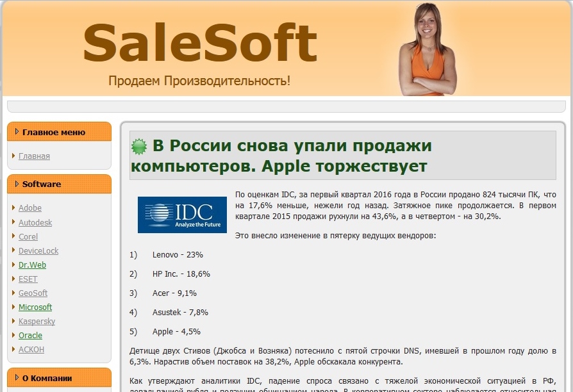The image size is (573, 392).
Task: Select the ESET menu entry
Action: click(28, 279)
